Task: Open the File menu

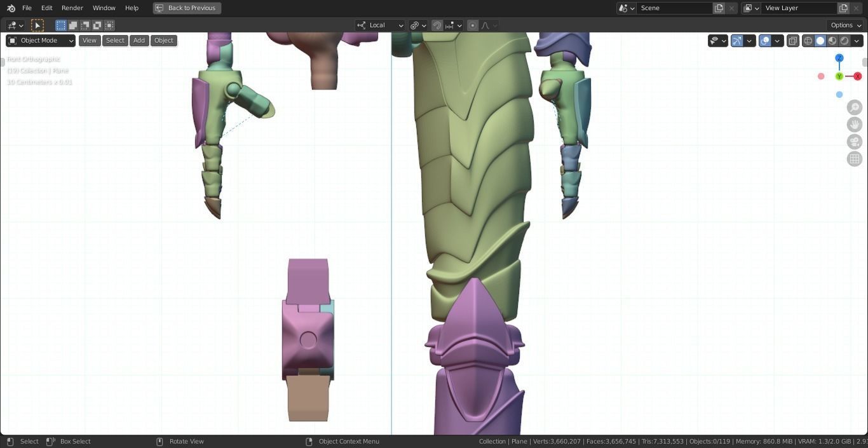Action: (x=27, y=8)
